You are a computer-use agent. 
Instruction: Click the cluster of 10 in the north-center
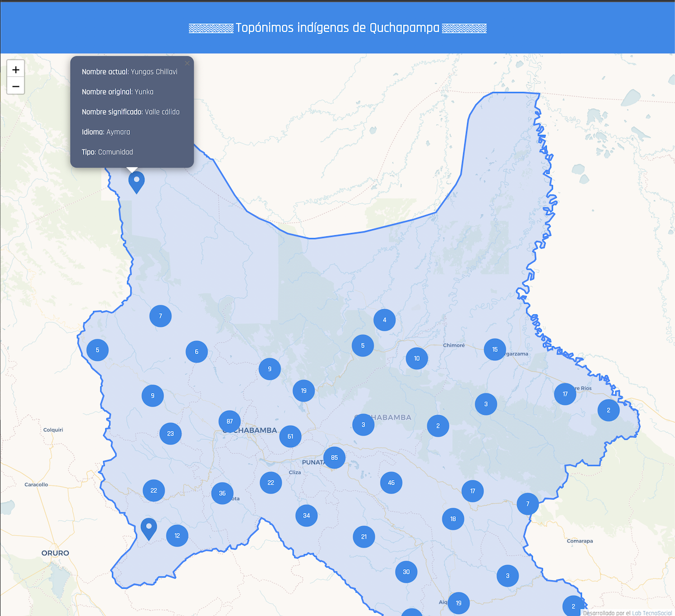tap(416, 358)
